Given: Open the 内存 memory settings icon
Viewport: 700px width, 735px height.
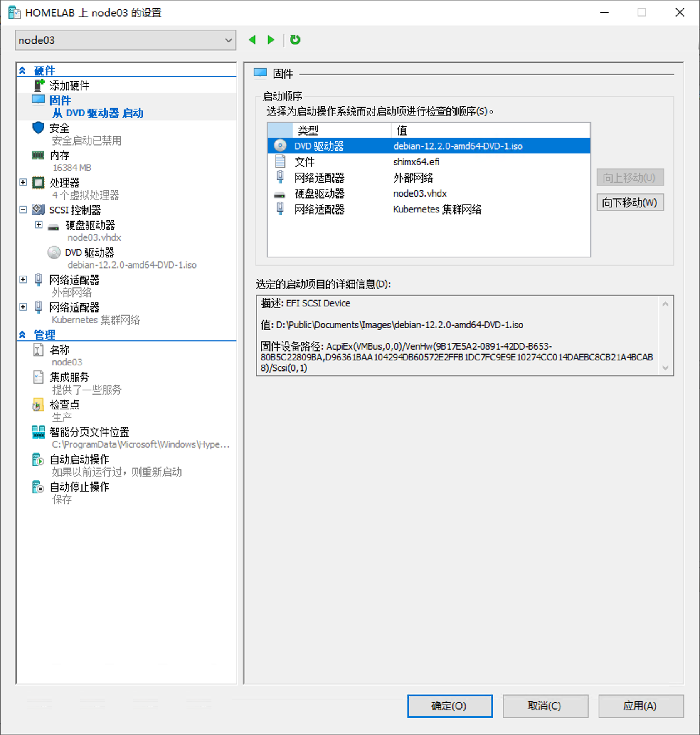Looking at the screenshot, I should pyautogui.click(x=38, y=155).
